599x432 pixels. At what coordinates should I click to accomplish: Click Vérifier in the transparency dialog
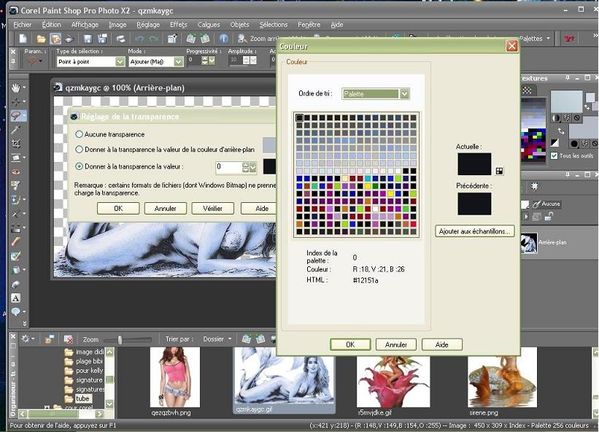[x=212, y=208]
